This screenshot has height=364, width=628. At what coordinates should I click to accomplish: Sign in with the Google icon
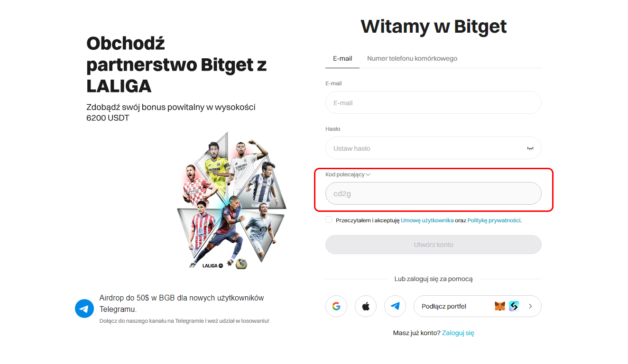coord(336,306)
